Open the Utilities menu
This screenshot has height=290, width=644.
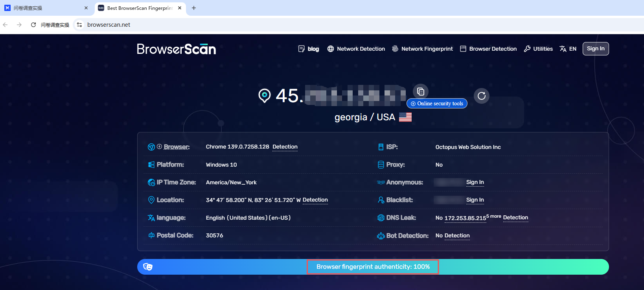(x=538, y=49)
